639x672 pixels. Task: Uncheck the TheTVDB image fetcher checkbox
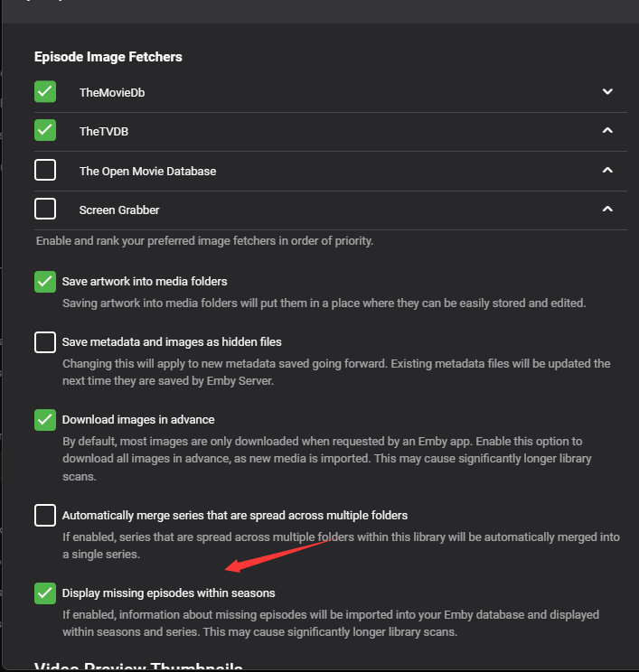point(45,131)
